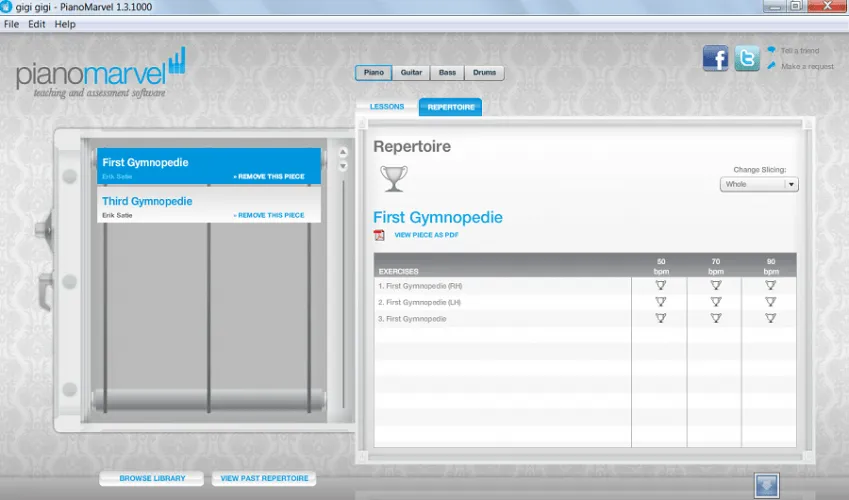Select the 50 bpm trophy for First Gymnopedie (LH)

pyautogui.click(x=661, y=302)
